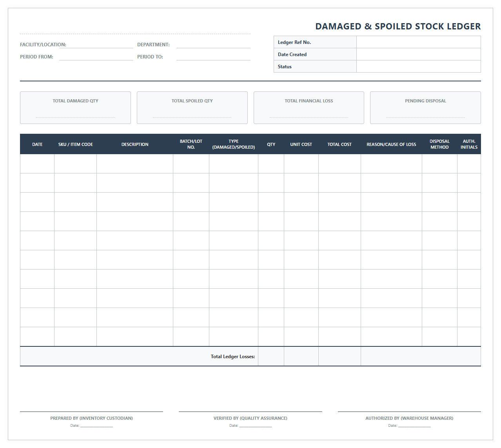Click the Damaged & Spoiled Stock Ledger title

[398, 26]
